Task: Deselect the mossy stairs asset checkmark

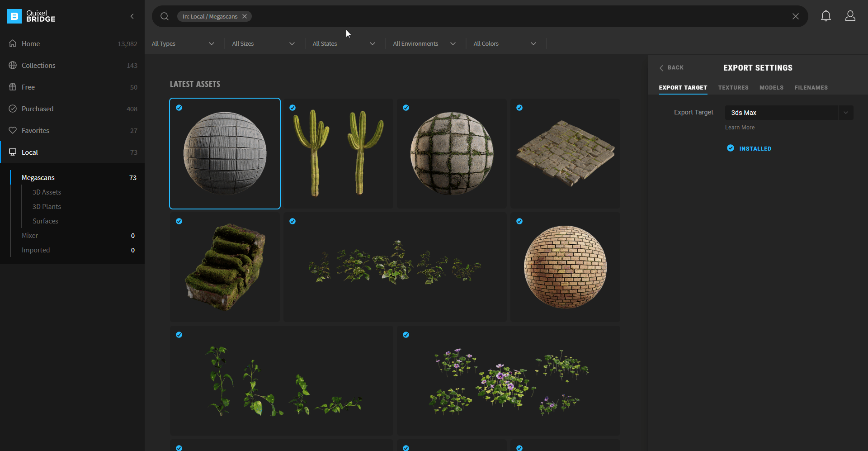Action: pos(179,221)
